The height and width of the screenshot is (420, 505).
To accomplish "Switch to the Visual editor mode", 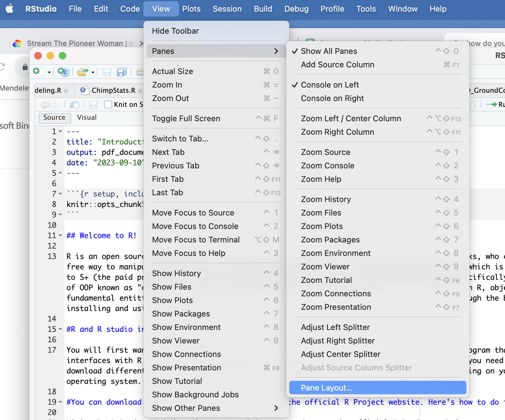I will pos(87,118).
